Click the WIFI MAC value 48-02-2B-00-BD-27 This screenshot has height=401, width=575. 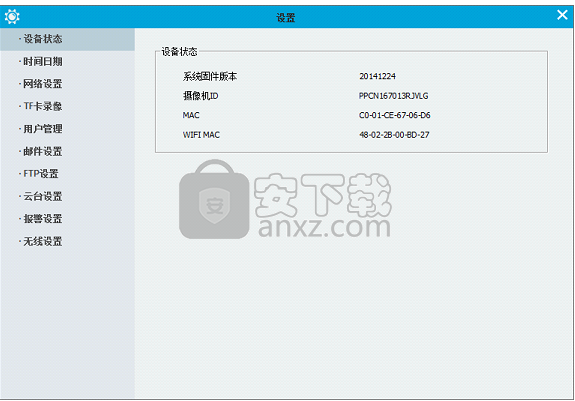[x=394, y=135]
